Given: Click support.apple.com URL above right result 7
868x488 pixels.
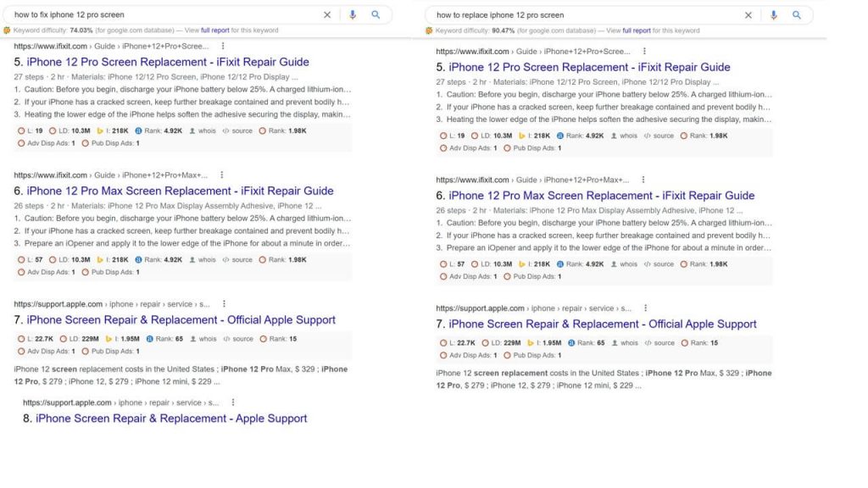Looking at the screenshot, I should tap(480, 308).
